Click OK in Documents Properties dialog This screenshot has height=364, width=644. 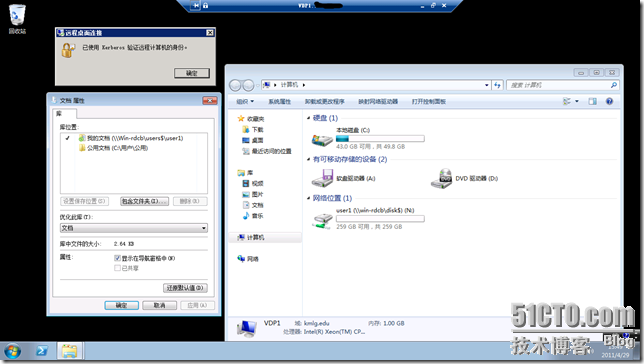pos(121,305)
